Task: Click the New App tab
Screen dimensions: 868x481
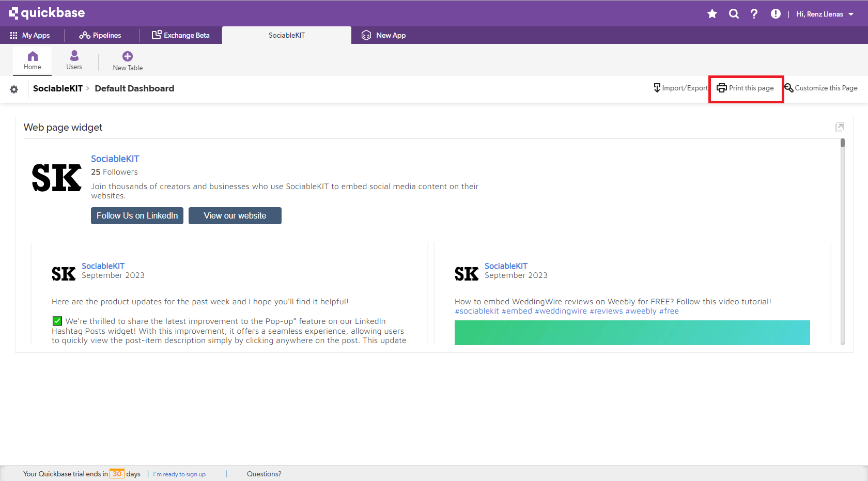Action: click(x=384, y=35)
